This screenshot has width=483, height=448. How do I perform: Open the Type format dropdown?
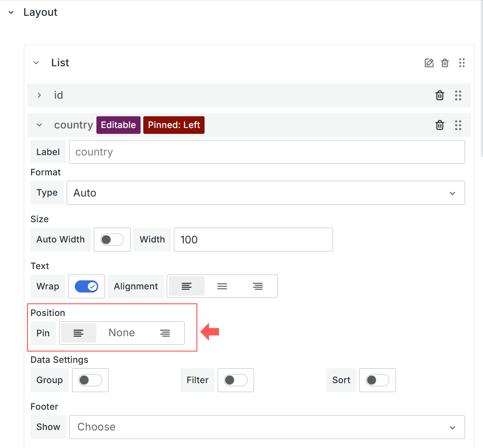[x=265, y=193]
